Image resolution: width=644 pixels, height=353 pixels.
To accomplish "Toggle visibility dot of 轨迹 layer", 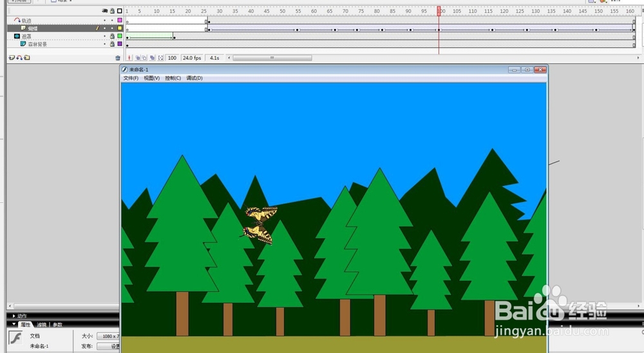I will [105, 20].
